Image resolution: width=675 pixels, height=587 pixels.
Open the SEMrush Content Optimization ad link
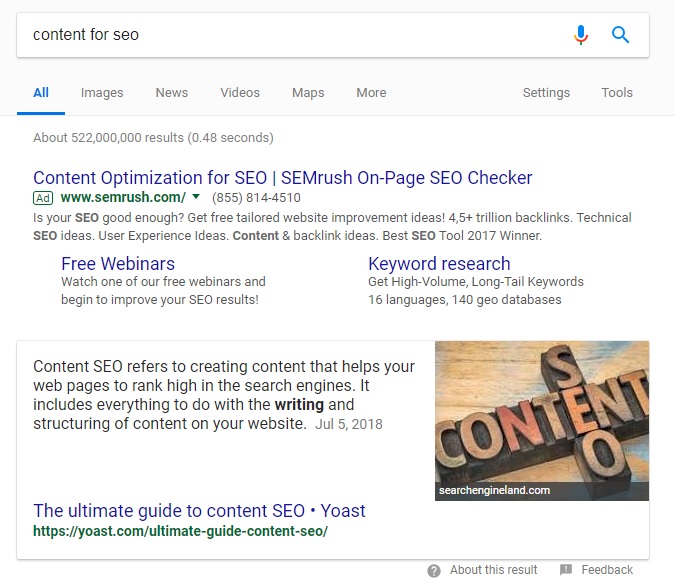pos(283,178)
